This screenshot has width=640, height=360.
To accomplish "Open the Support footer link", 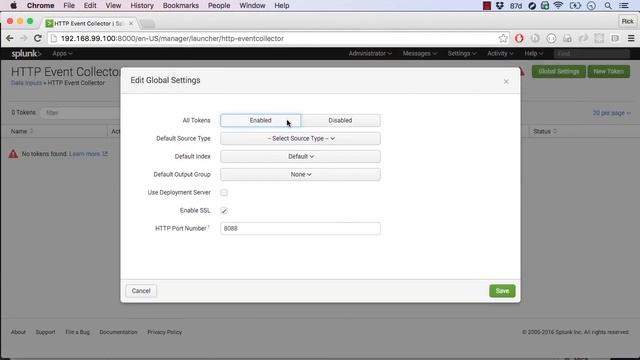I will (45, 332).
